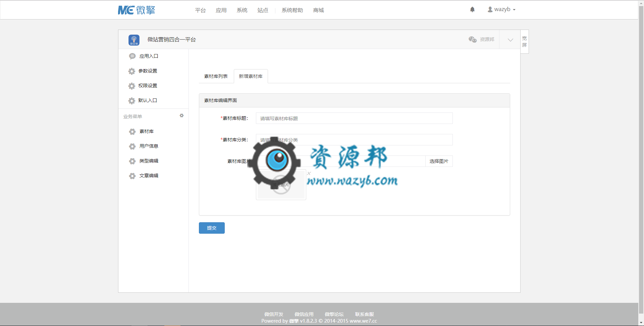This screenshot has width=644, height=326.
Task: Toggle 宽屏 wide-screen mode
Action: 525,42
